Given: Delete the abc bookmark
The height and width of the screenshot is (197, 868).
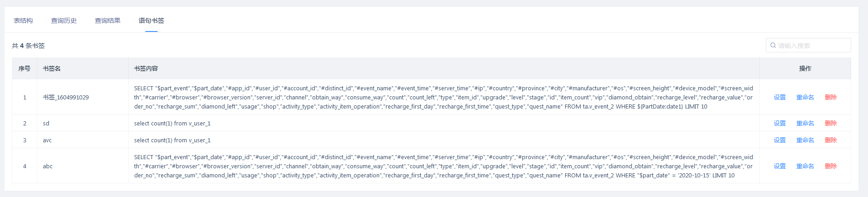Looking at the screenshot, I should pos(831,166).
